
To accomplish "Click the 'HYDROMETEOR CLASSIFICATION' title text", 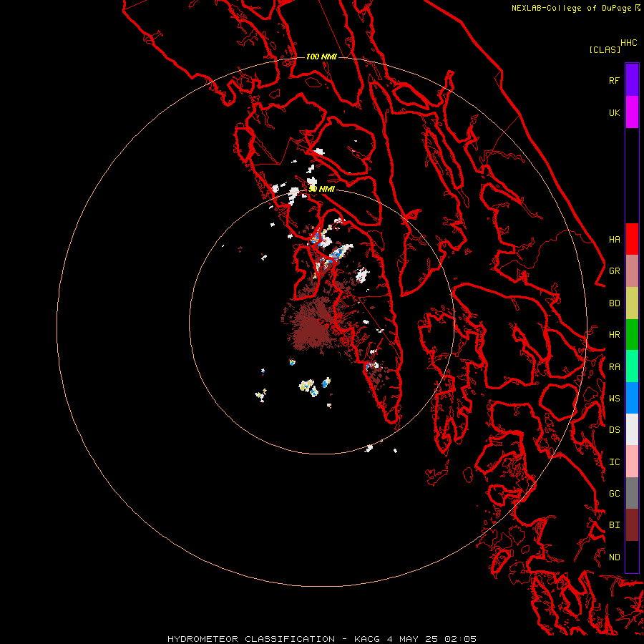I will pos(251,639).
